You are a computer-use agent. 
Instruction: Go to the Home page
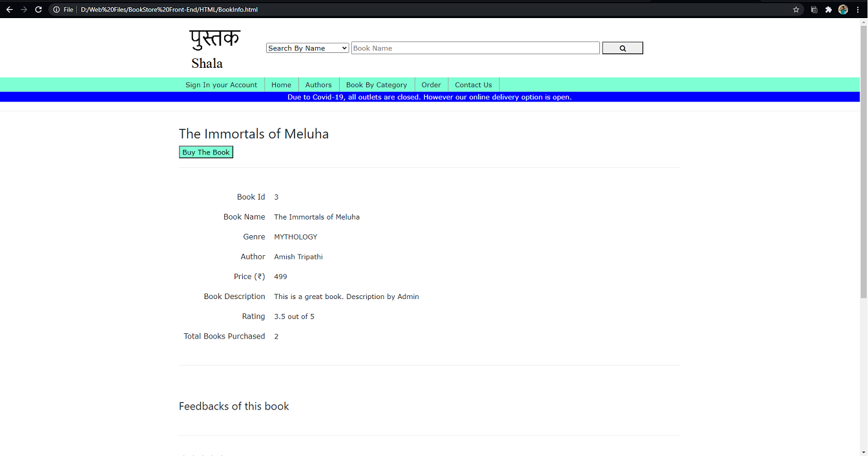pyautogui.click(x=281, y=84)
